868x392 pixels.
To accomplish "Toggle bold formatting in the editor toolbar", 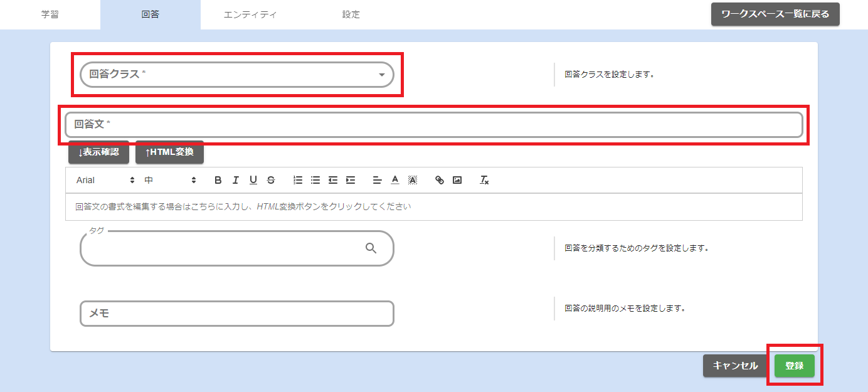I will pos(218,180).
